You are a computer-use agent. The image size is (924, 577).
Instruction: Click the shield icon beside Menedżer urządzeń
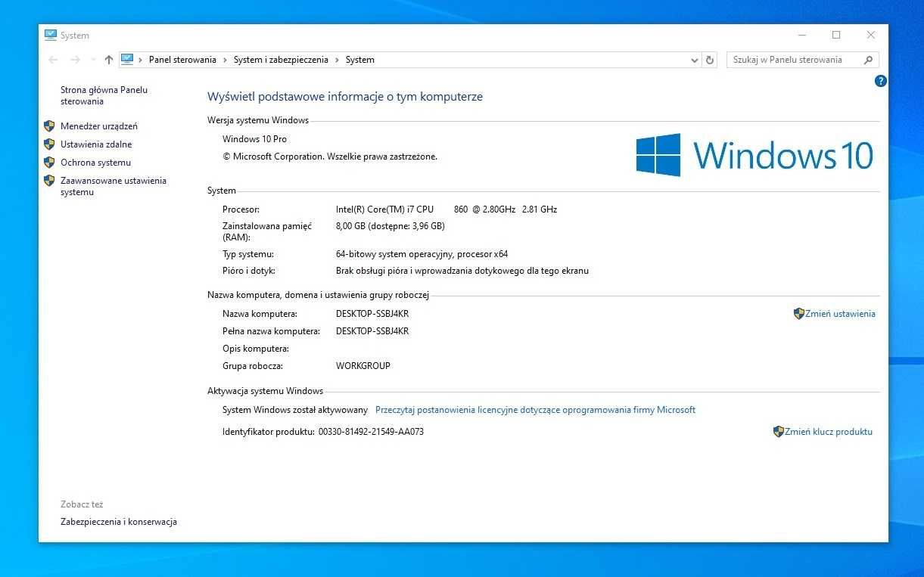(x=49, y=126)
